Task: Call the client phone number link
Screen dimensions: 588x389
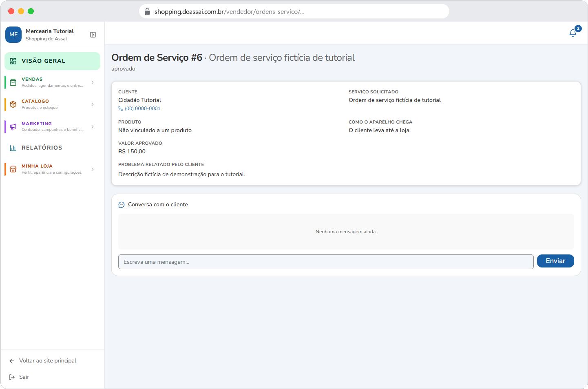Action: tap(139, 108)
